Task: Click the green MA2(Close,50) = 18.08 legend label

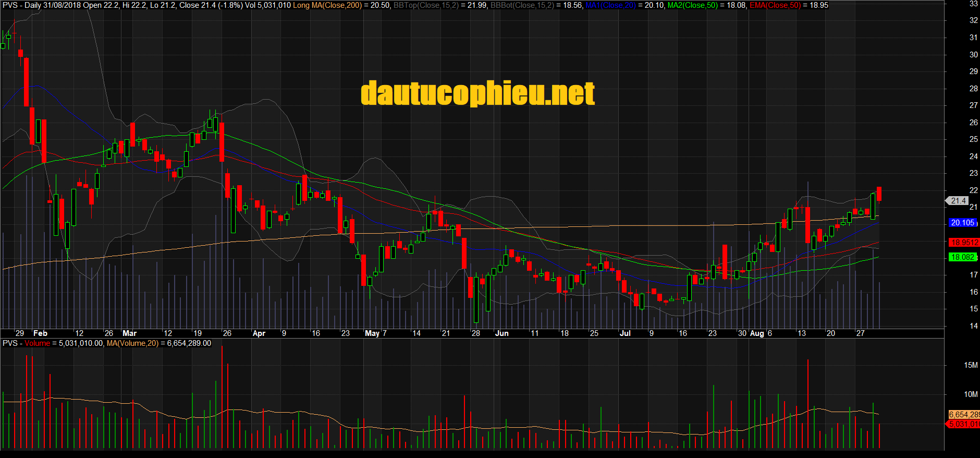Action: coord(707,5)
